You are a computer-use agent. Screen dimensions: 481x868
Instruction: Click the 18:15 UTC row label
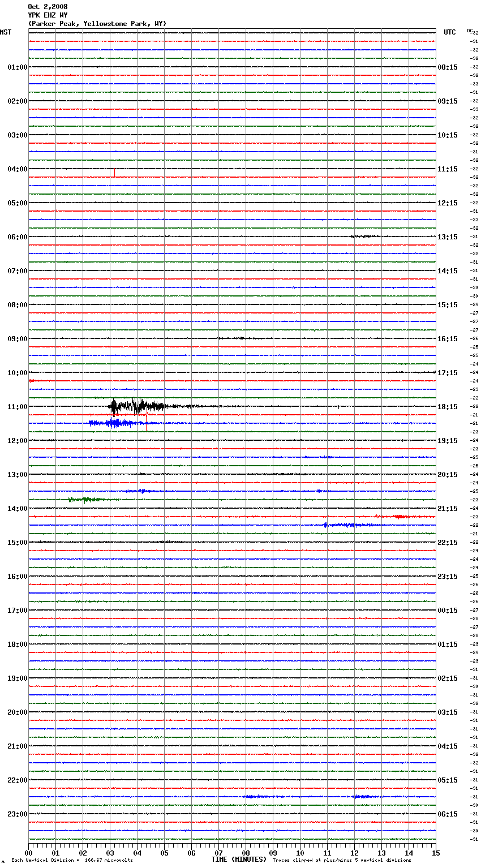(x=448, y=407)
